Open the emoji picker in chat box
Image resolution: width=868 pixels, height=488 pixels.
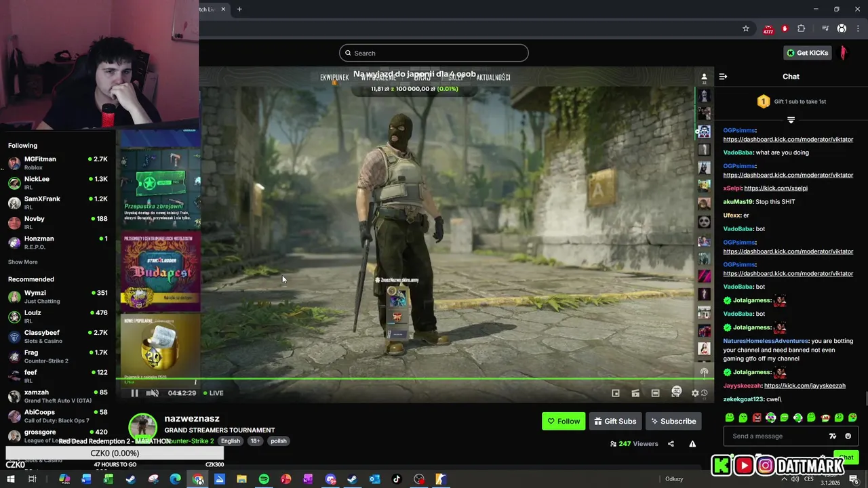[848, 436]
